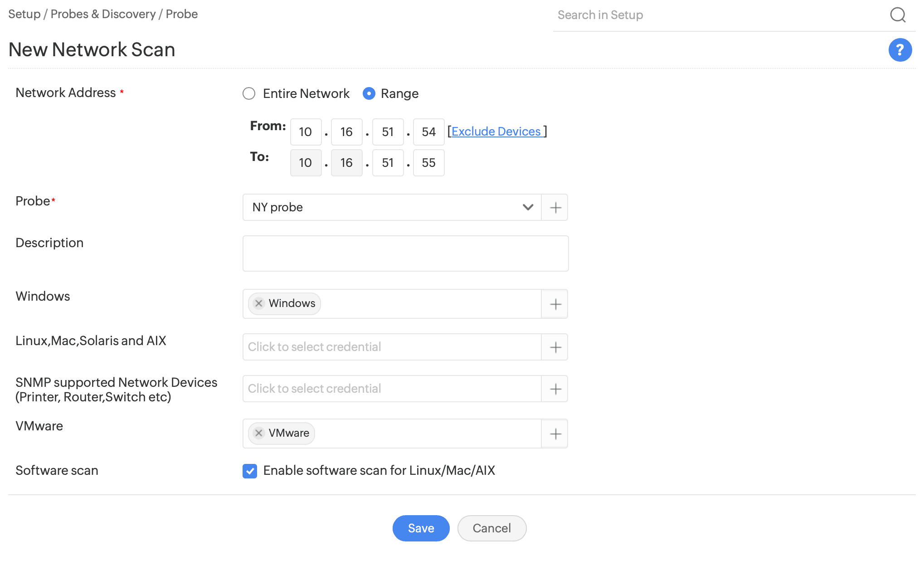Go to Setup breadcrumb
This screenshot has height=585, width=924.
24,14
